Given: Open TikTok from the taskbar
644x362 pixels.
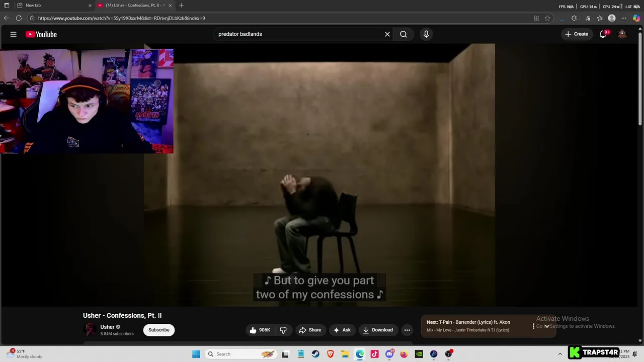Looking at the screenshot, I should [374, 354].
